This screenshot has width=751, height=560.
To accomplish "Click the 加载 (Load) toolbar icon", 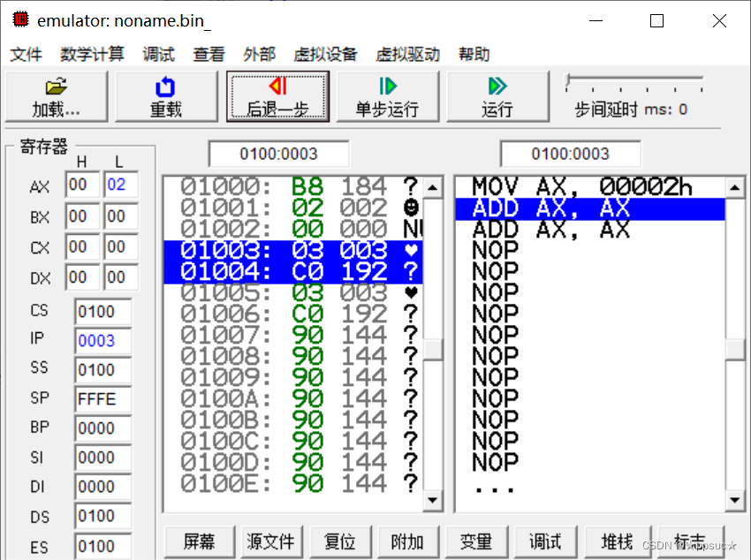I will point(57,96).
